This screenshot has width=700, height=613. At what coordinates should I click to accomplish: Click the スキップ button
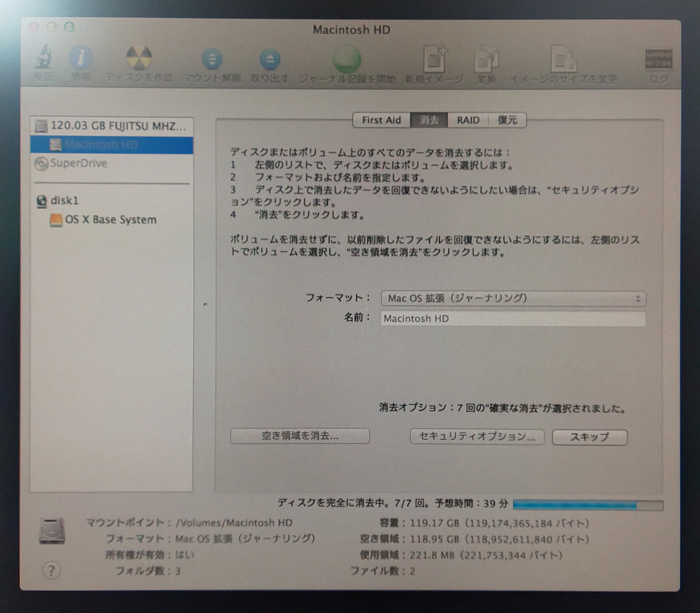pyautogui.click(x=589, y=437)
